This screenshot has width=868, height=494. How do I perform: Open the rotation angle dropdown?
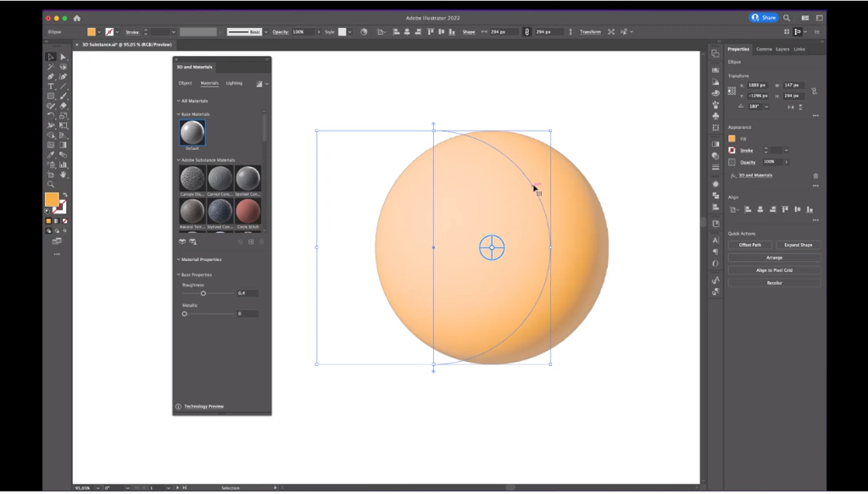(766, 107)
